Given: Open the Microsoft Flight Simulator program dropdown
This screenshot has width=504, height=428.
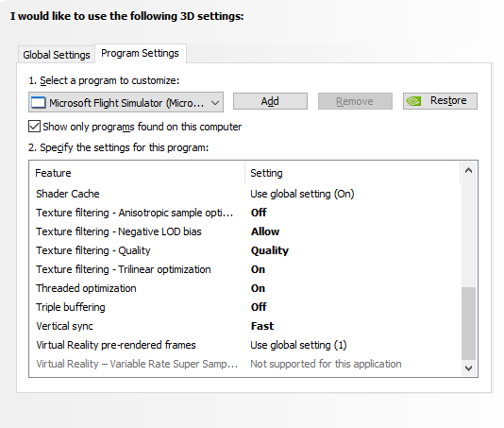Looking at the screenshot, I should (126, 103).
